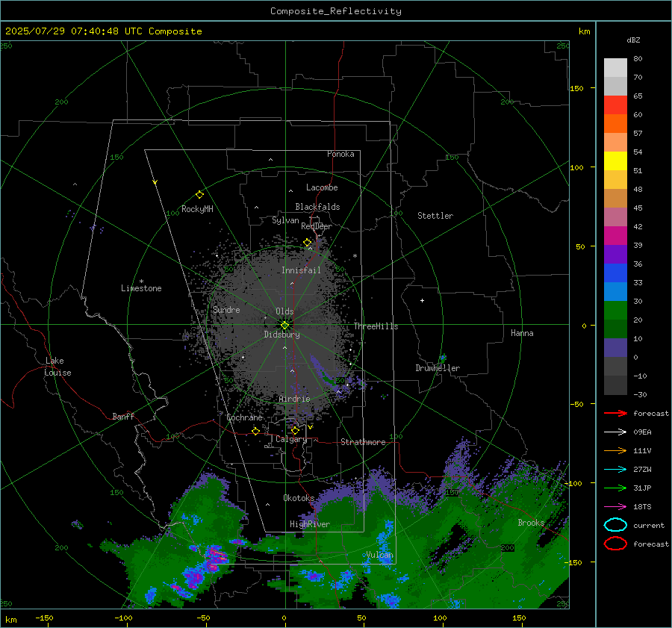Click the Okotoks label

coord(299,498)
